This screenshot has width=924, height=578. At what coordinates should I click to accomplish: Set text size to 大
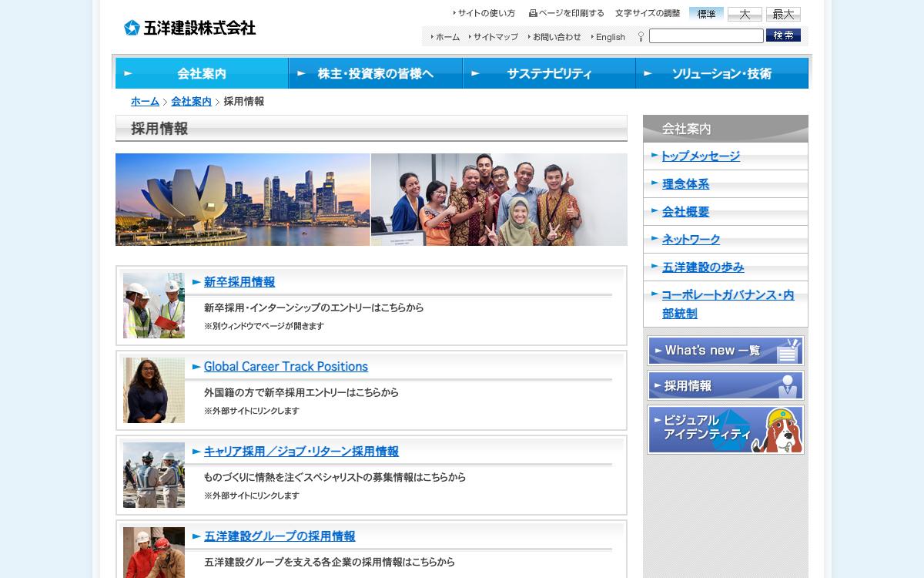click(x=745, y=14)
